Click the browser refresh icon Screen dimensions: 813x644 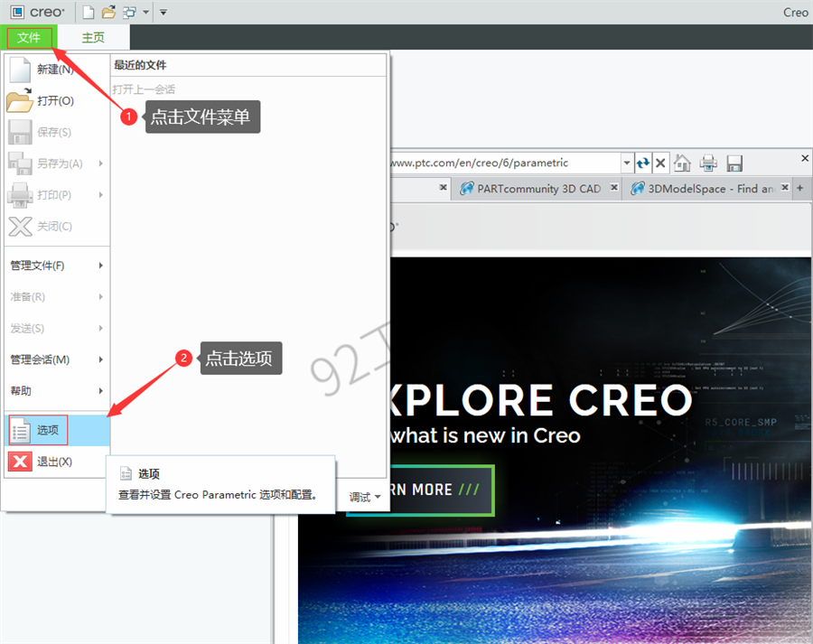[643, 163]
